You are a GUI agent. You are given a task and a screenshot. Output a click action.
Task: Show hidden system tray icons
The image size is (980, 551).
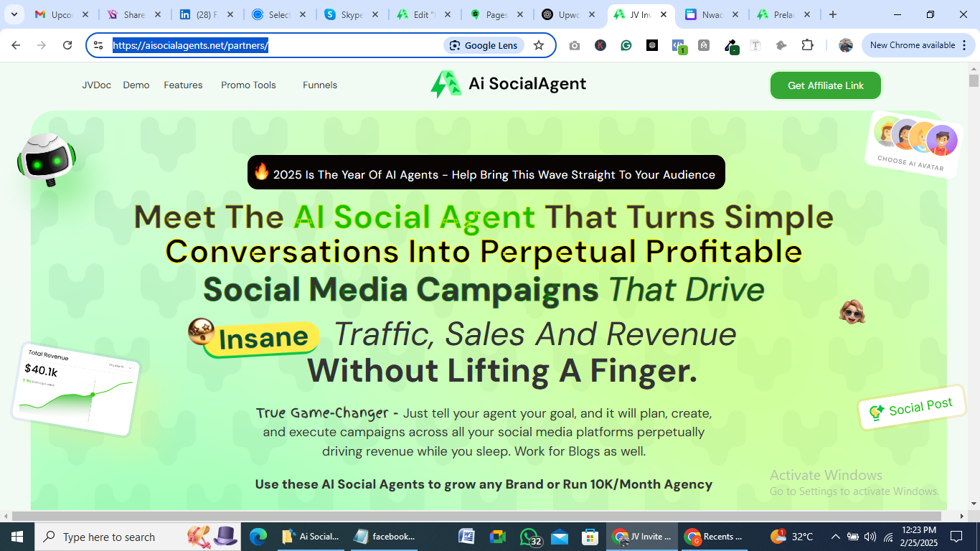tap(835, 537)
